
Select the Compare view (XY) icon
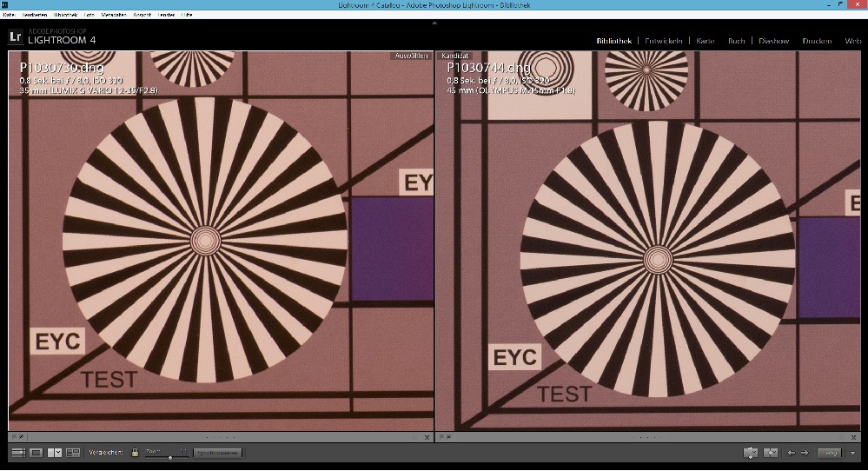(55, 453)
